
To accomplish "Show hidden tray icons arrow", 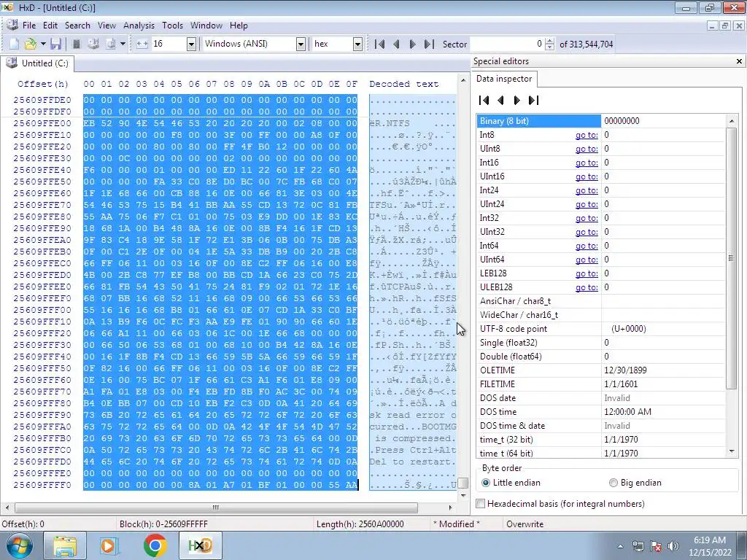I will coord(620,546).
